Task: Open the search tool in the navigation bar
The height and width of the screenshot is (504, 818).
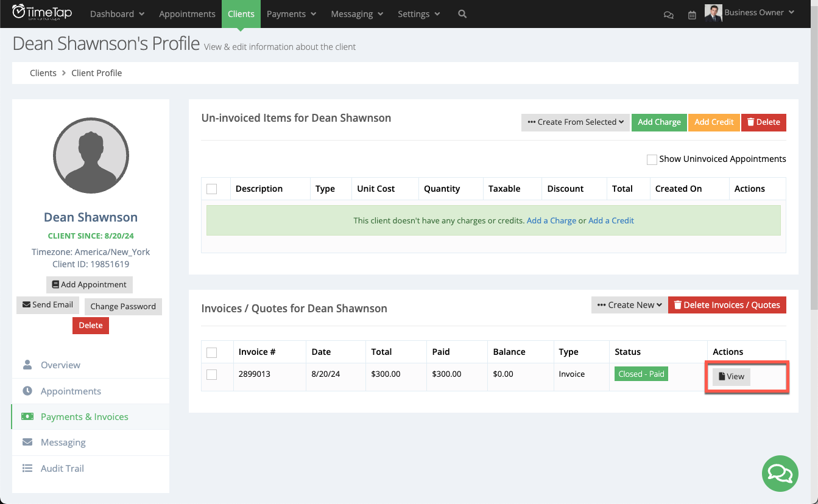Action: 462,13
